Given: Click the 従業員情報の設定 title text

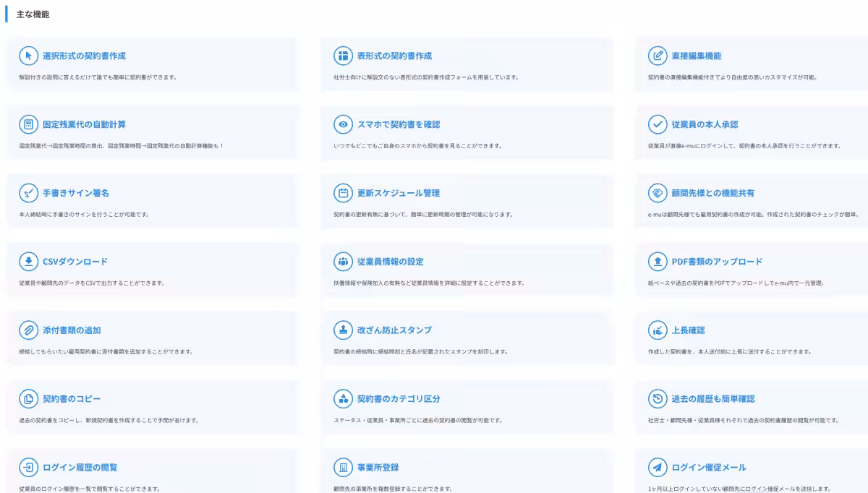Looking at the screenshot, I should [391, 262].
